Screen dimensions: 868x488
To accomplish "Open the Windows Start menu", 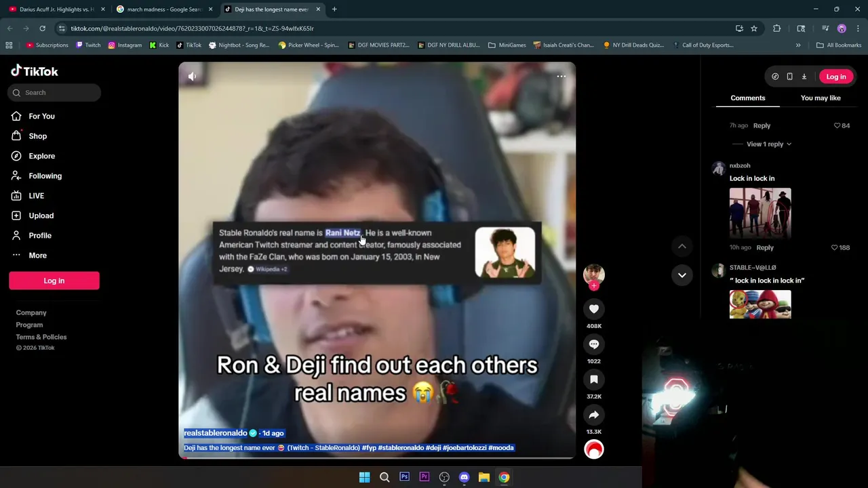I will pyautogui.click(x=364, y=477).
